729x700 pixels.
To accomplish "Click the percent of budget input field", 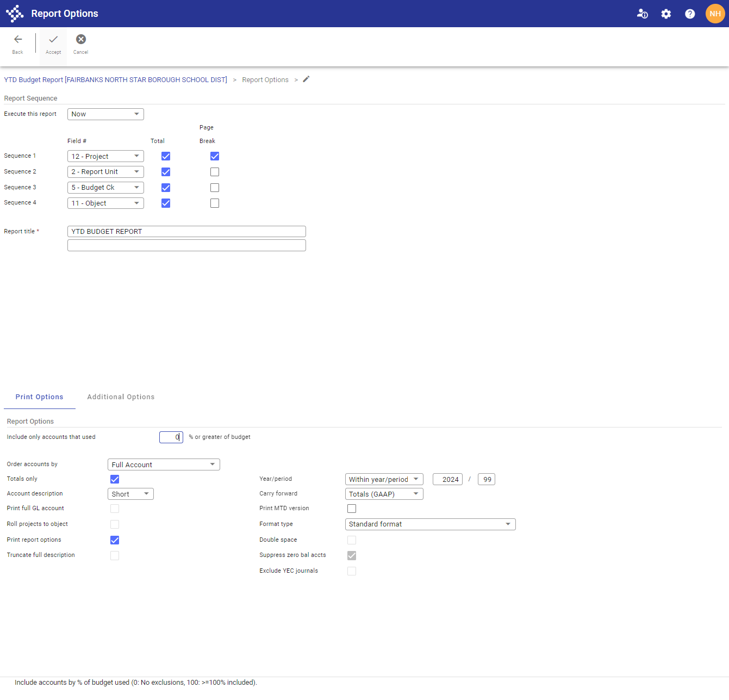I will click(x=171, y=437).
